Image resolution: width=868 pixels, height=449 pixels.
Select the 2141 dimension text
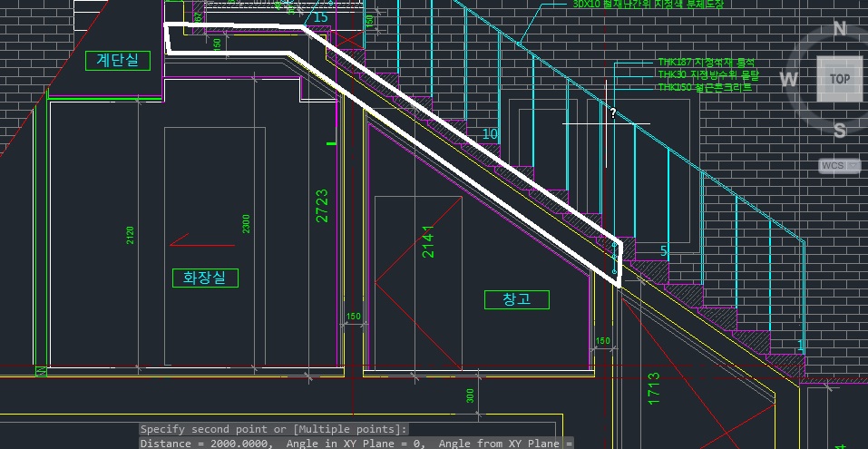[x=430, y=242]
